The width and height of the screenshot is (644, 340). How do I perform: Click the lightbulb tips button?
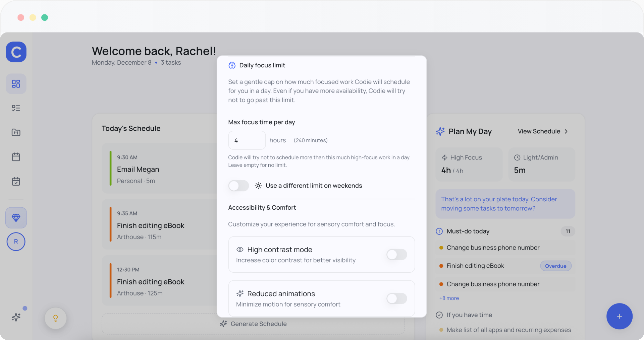56,318
